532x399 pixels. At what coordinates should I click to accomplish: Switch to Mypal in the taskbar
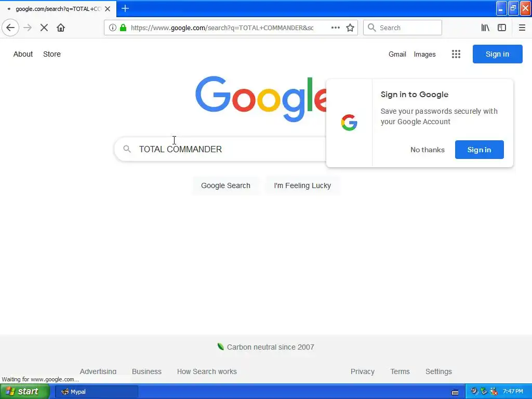pos(96,392)
